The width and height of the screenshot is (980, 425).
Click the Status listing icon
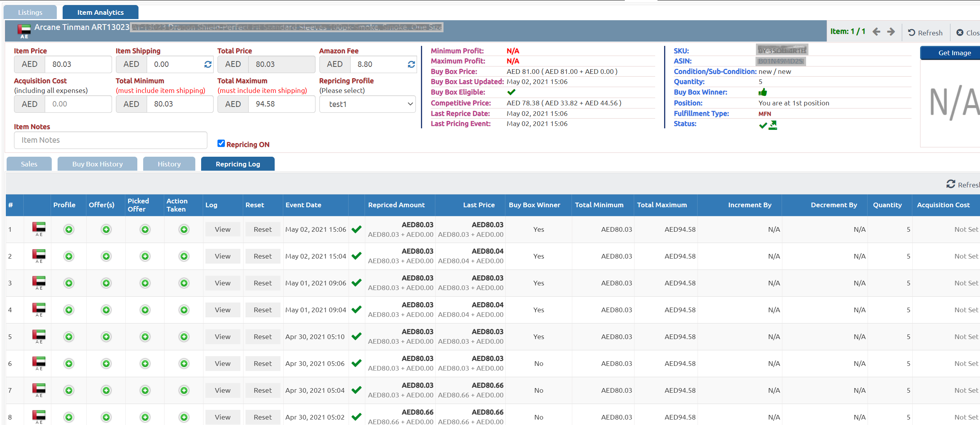click(x=773, y=125)
